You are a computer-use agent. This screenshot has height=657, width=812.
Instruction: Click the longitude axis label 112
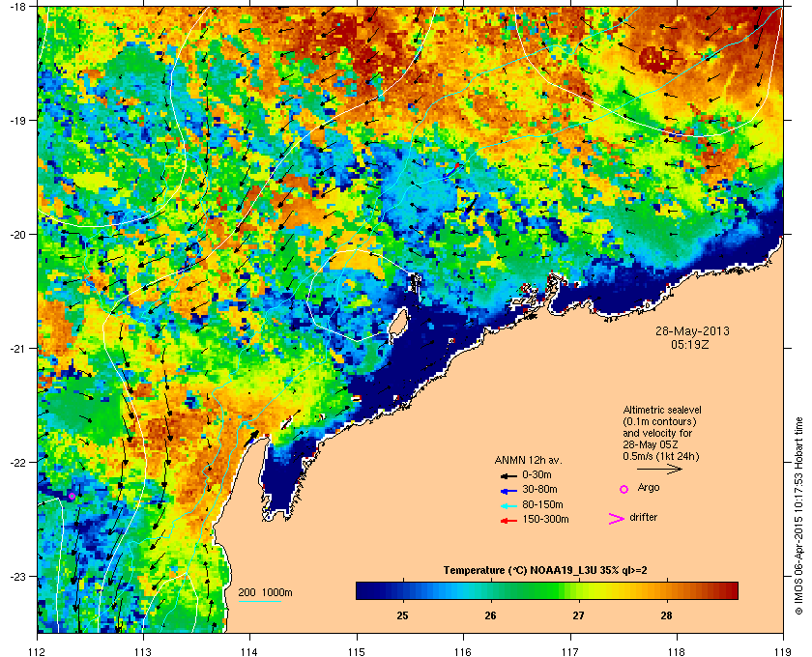38,651
